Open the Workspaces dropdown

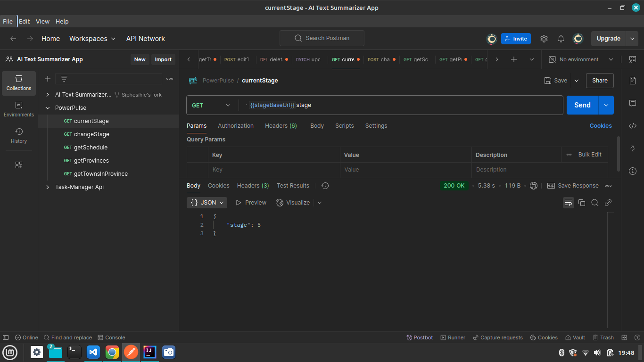(x=92, y=39)
